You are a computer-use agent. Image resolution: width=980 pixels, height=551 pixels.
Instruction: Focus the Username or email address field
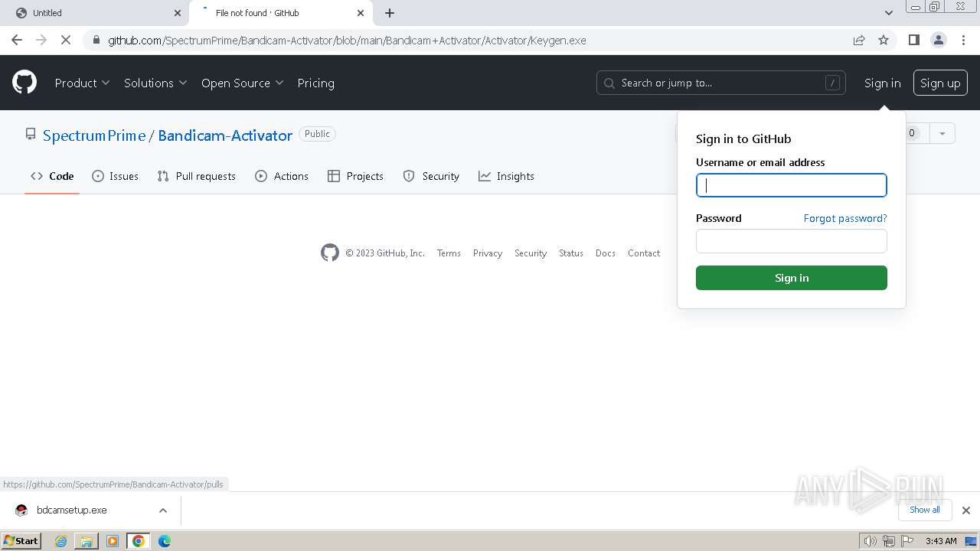792,185
